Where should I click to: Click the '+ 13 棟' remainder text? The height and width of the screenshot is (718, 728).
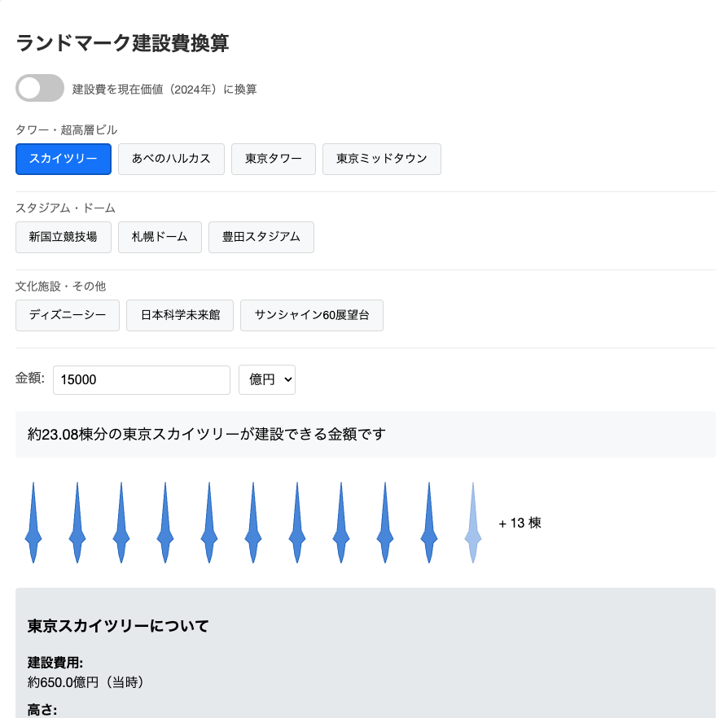[520, 523]
